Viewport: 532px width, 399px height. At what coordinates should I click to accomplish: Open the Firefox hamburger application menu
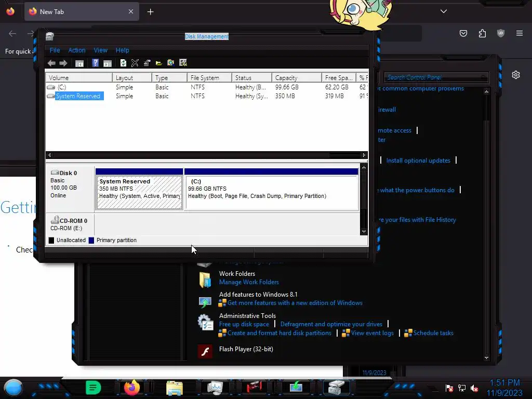click(x=520, y=33)
